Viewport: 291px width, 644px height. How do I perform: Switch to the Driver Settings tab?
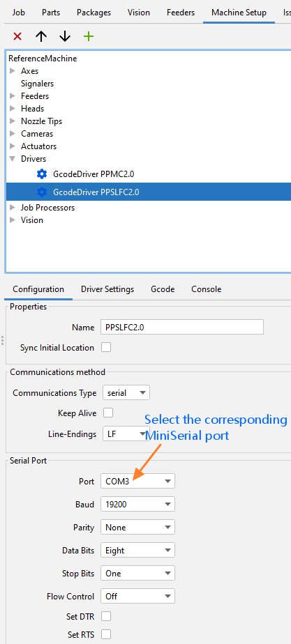coord(107,289)
